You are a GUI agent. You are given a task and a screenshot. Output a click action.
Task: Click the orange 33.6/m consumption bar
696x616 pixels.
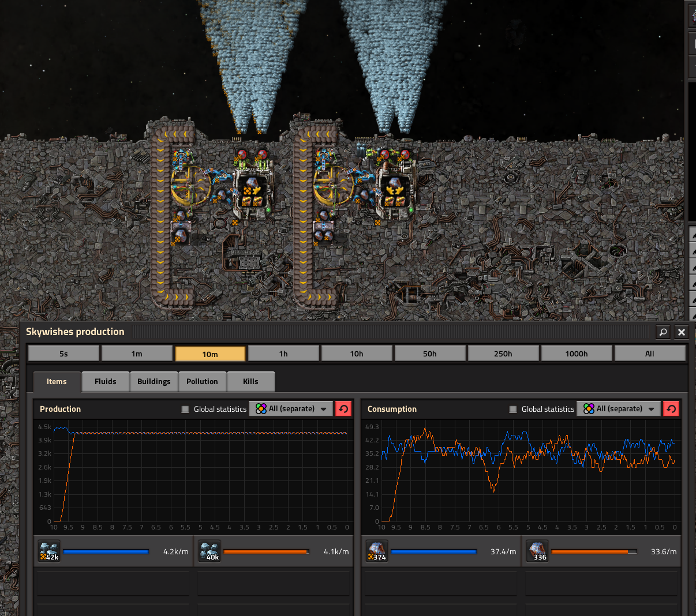click(594, 551)
